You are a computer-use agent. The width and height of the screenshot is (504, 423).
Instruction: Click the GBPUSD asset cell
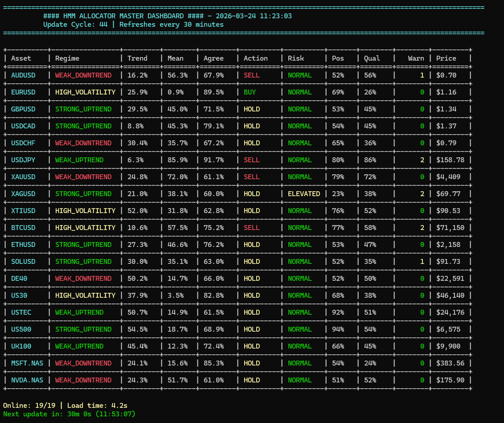click(x=23, y=109)
